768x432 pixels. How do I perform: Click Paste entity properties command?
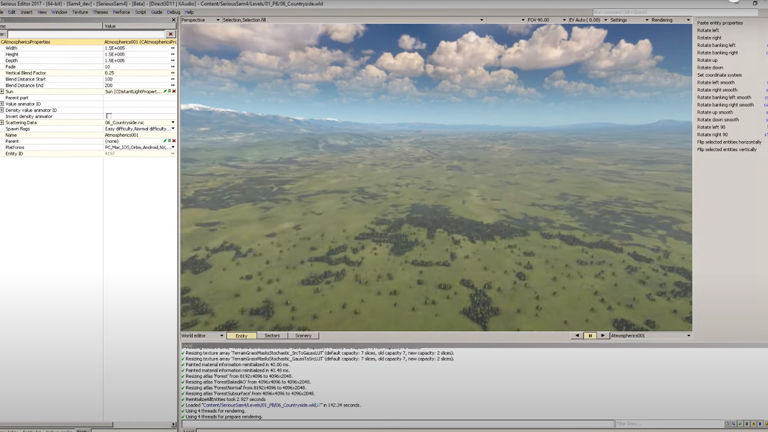720,23
